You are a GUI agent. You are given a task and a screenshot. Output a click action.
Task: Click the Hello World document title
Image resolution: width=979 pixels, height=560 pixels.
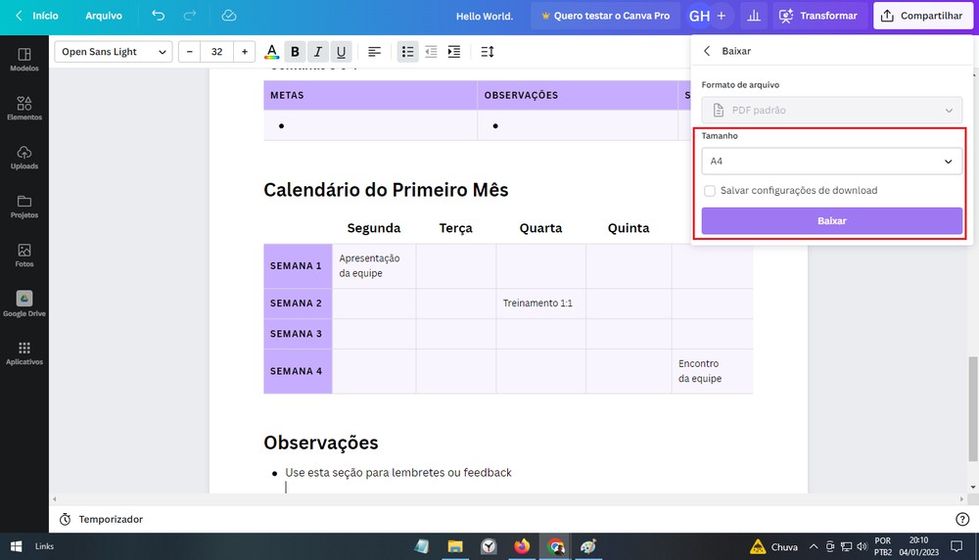tap(485, 17)
